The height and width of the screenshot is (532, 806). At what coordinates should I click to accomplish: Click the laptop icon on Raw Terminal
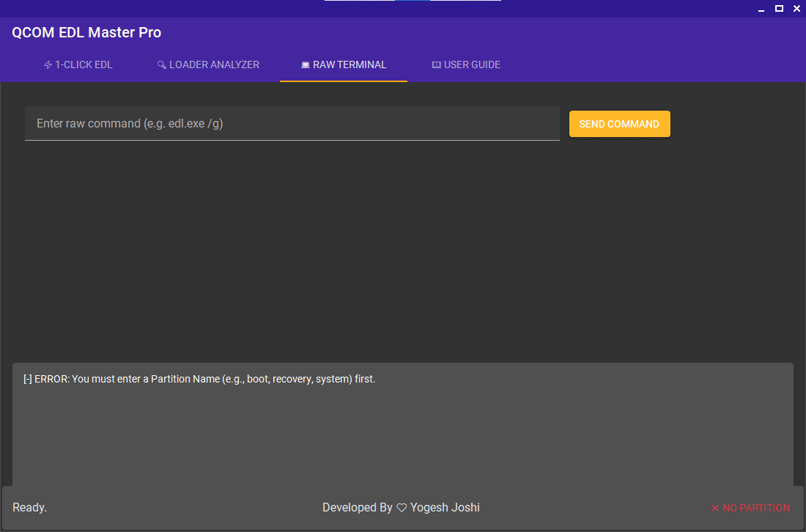point(306,65)
